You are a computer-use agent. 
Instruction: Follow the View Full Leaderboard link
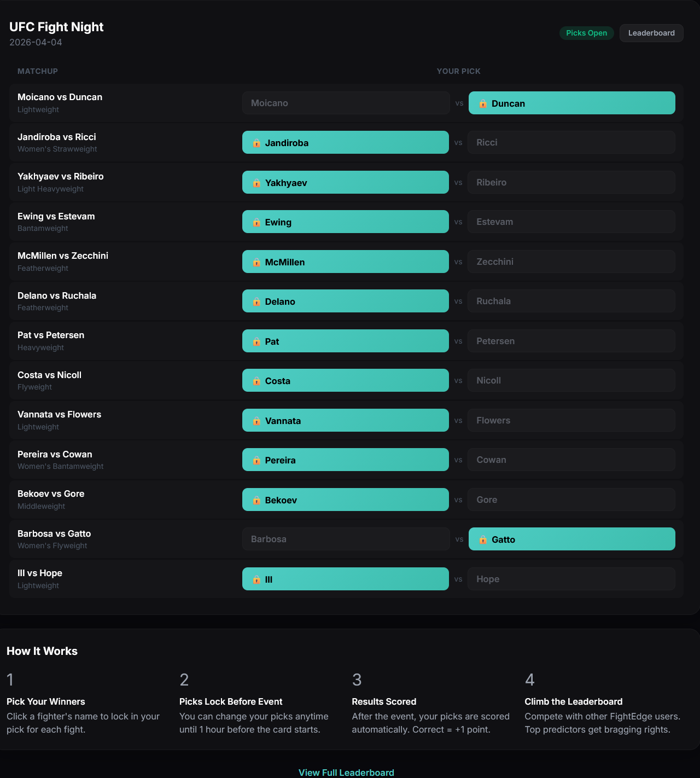click(346, 772)
